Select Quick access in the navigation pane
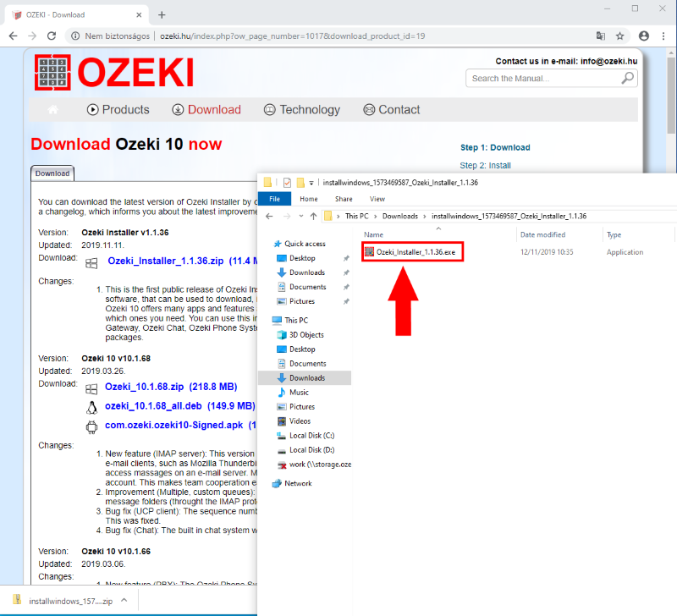The height and width of the screenshot is (616, 677). click(x=305, y=244)
